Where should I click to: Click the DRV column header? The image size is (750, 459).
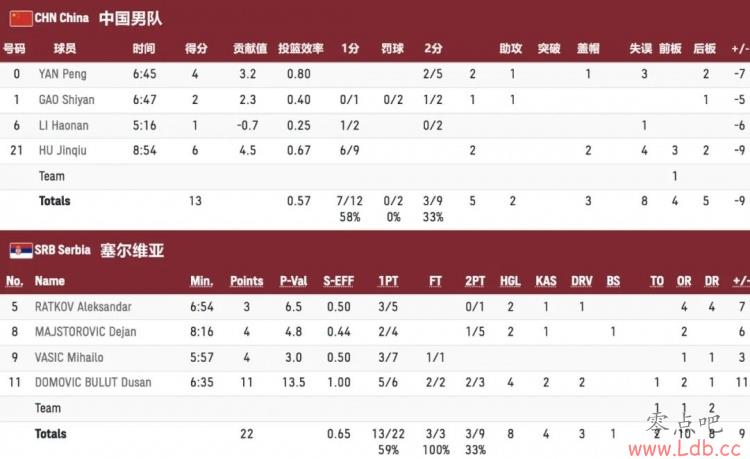point(582,281)
